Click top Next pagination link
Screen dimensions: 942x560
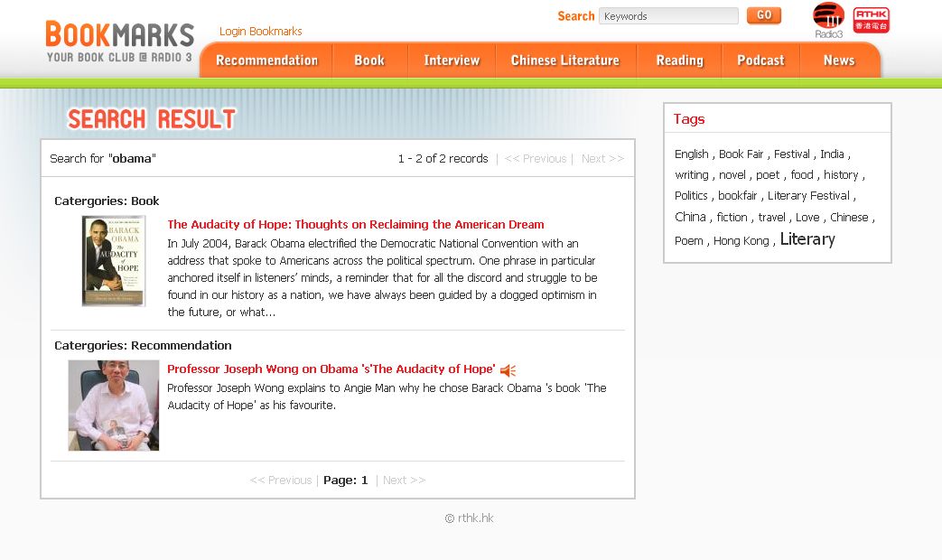602,159
